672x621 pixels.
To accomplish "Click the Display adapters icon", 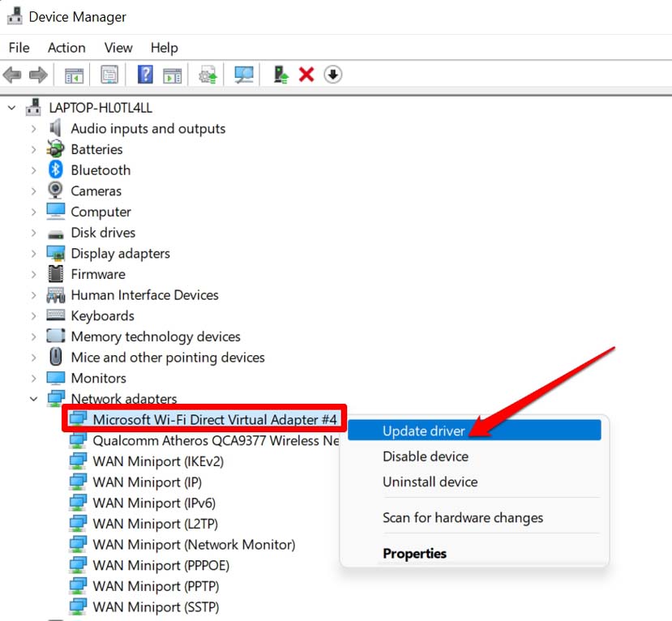I will 56,253.
